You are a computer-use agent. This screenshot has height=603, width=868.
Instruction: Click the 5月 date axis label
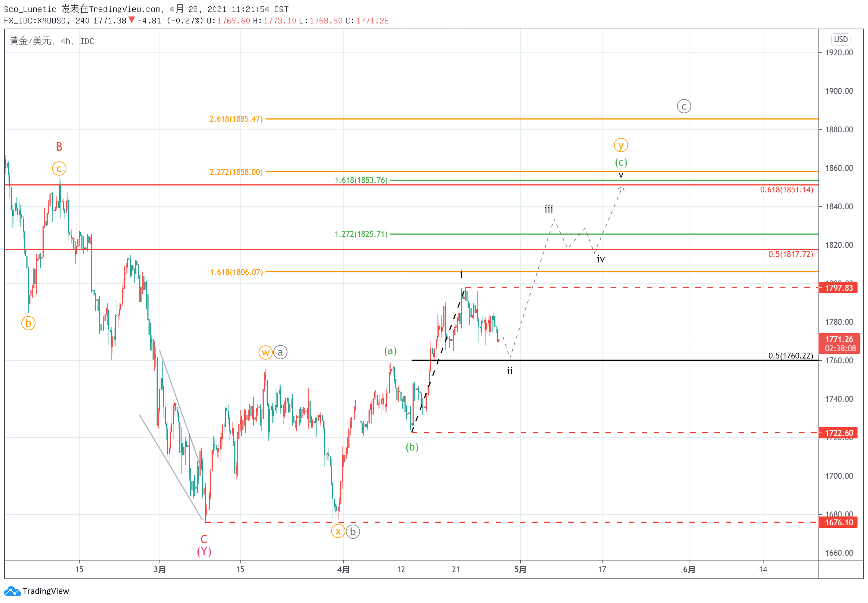[x=520, y=569]
